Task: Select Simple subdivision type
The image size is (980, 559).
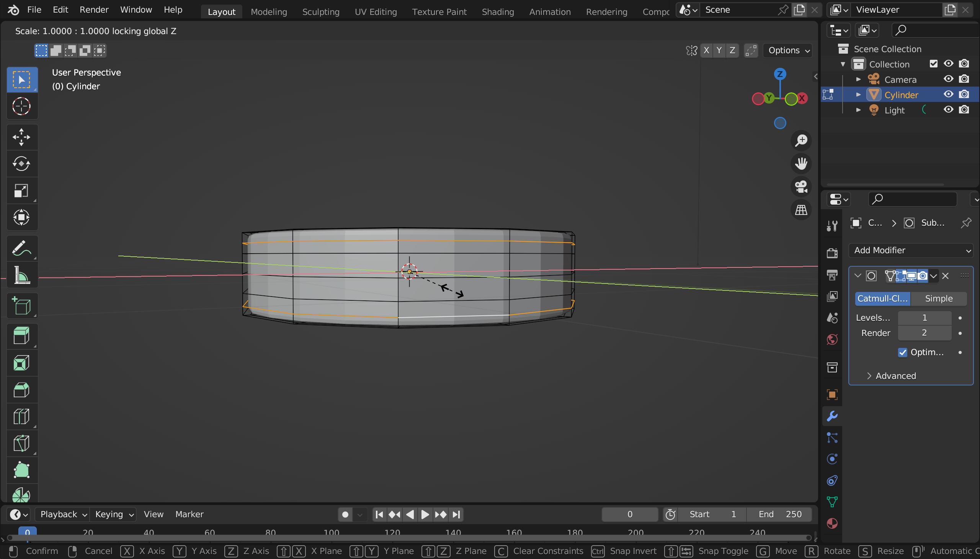Action: click(x=939, y=299)
